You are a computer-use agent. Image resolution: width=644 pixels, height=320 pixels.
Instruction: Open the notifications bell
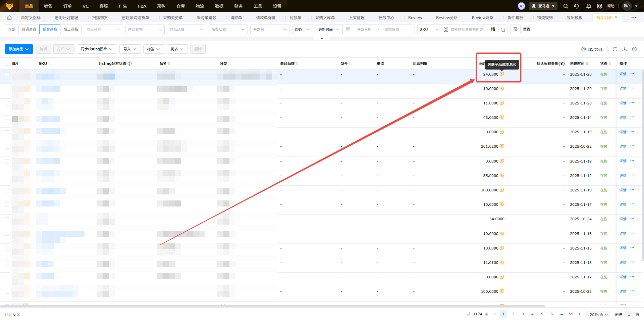tap(589, 6)
